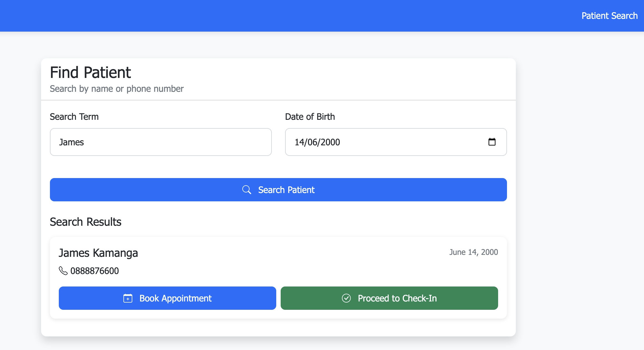Click the Book Appointment button

pos(167,298)
